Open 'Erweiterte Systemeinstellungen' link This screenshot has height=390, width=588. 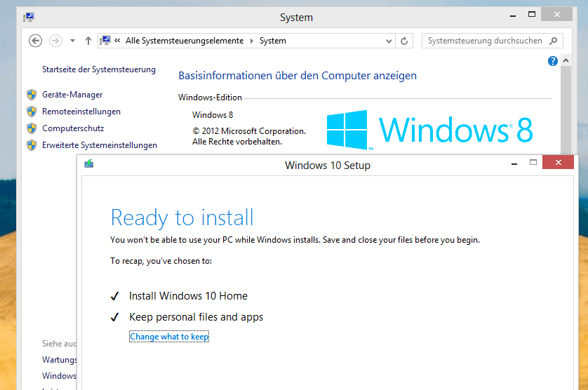click(100, 145)
